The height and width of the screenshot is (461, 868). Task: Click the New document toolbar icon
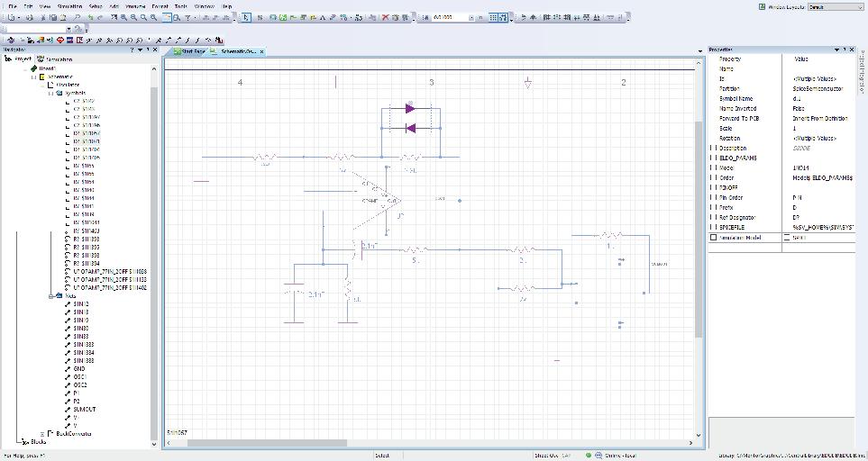[11, 17]
